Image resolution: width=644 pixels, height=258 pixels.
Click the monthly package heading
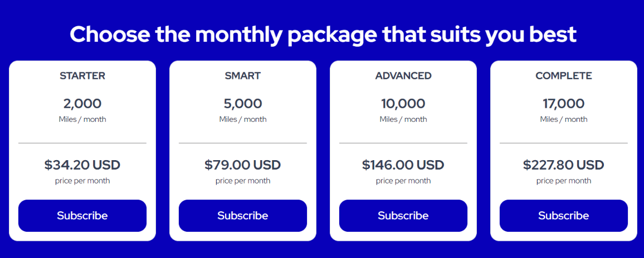pos(323,34)
